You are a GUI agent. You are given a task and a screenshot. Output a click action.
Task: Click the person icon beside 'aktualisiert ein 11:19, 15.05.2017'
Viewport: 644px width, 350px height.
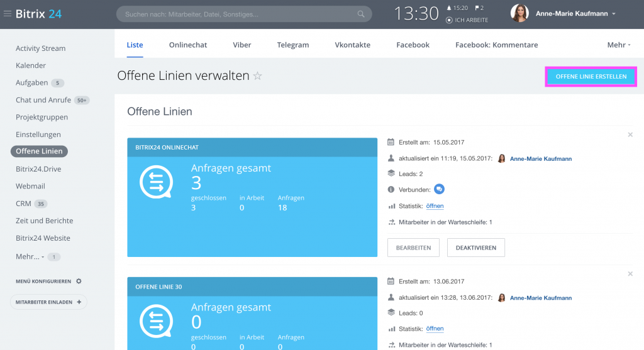391,158
